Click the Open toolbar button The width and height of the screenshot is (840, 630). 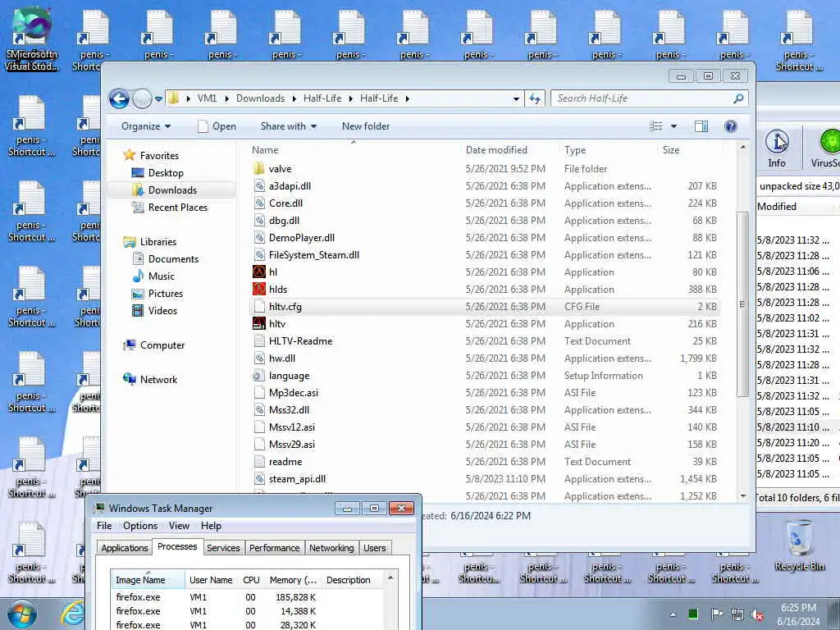coord(217,126)
